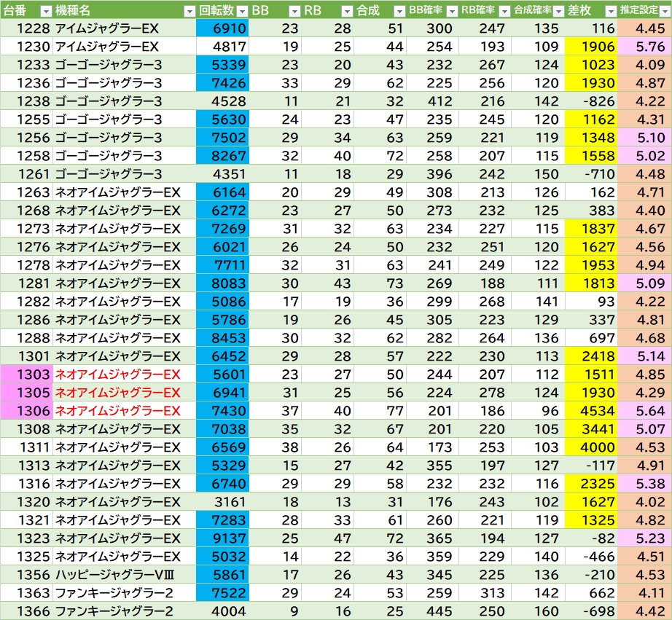
Task: Select the 差枚 cell showing -826
Action: point(592,101)
